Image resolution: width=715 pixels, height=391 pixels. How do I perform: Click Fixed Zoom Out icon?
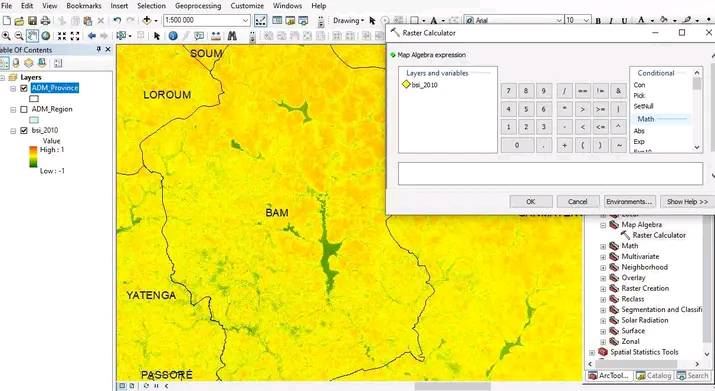(x=75, y=36)
